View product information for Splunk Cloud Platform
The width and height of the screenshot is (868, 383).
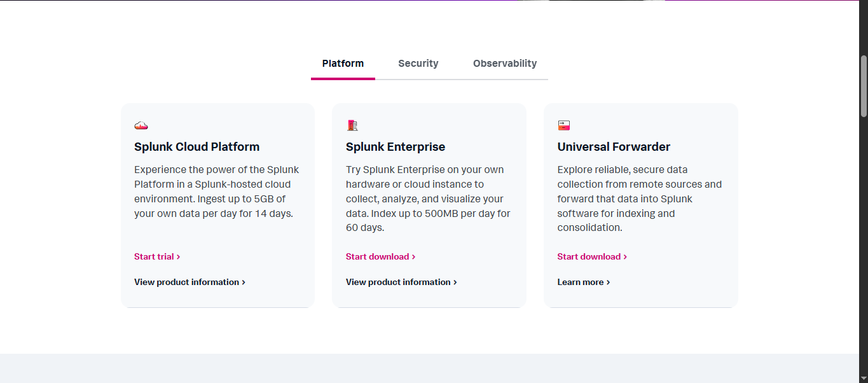point(189,282)
